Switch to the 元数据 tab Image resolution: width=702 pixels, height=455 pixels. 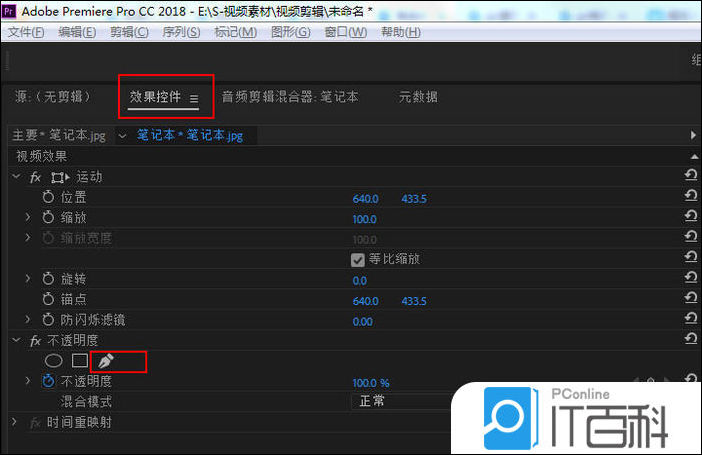(418, 97)
